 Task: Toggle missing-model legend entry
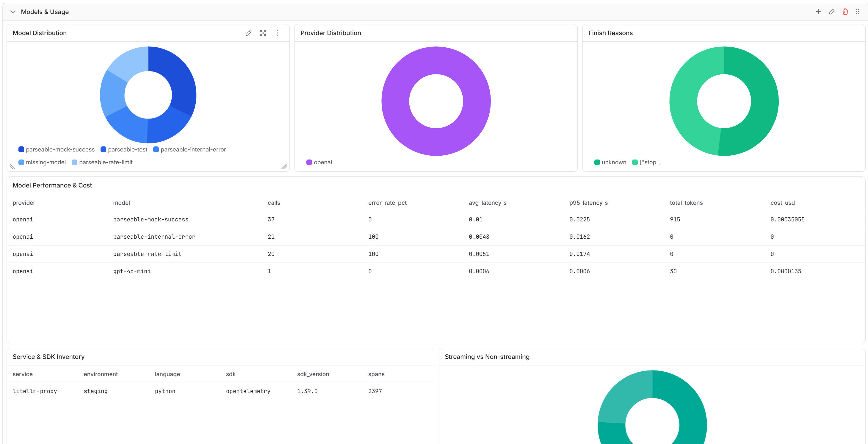tap(42, 162)
